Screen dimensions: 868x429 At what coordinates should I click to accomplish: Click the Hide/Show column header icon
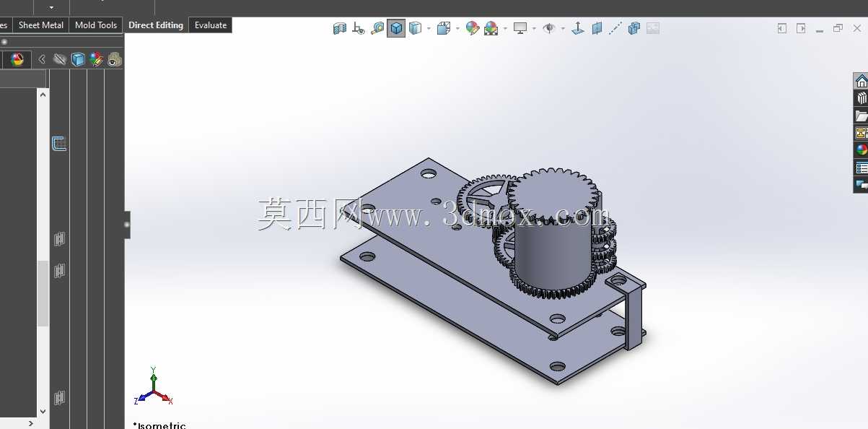(x=60, y=59)
